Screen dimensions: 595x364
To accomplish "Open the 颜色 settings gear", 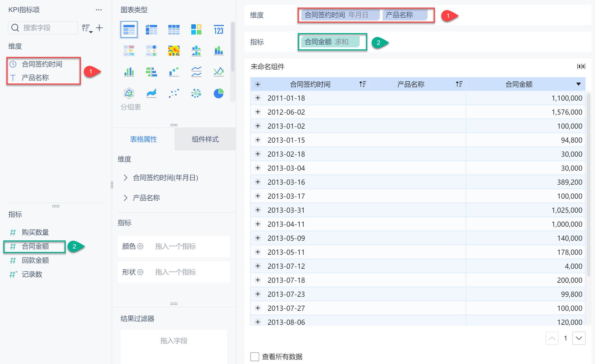I will click(141, 246).
